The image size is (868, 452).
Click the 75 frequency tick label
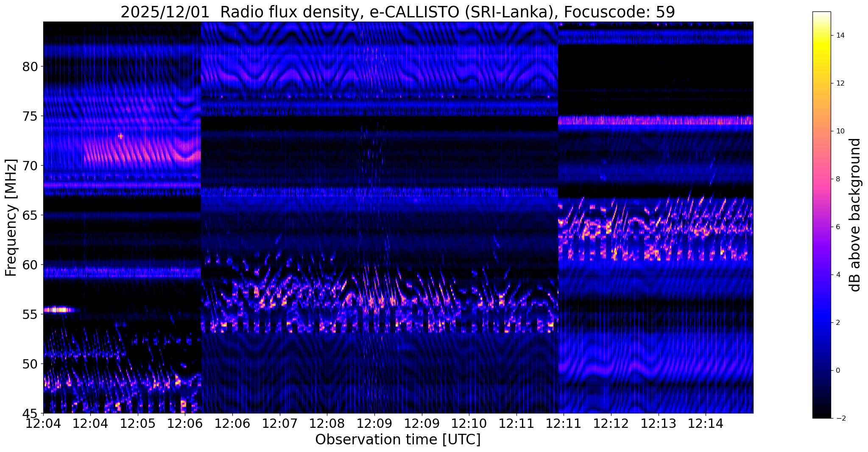(31, 116)
